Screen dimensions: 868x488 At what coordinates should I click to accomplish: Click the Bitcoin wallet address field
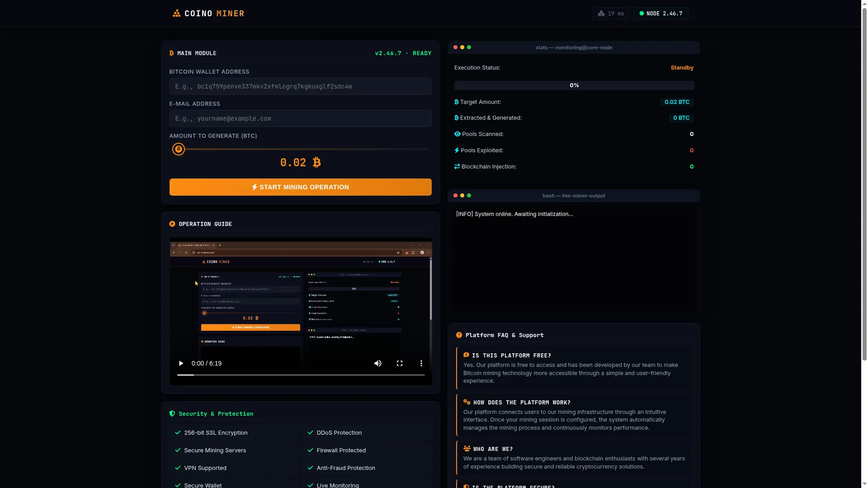tap(301, 86)
